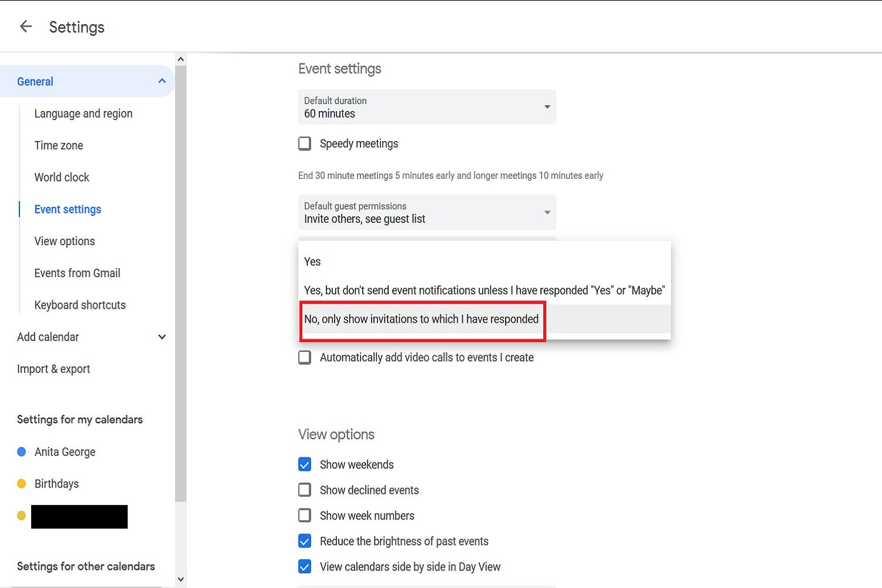Click the blue Anita George calendar dot

tap(22, 452)
